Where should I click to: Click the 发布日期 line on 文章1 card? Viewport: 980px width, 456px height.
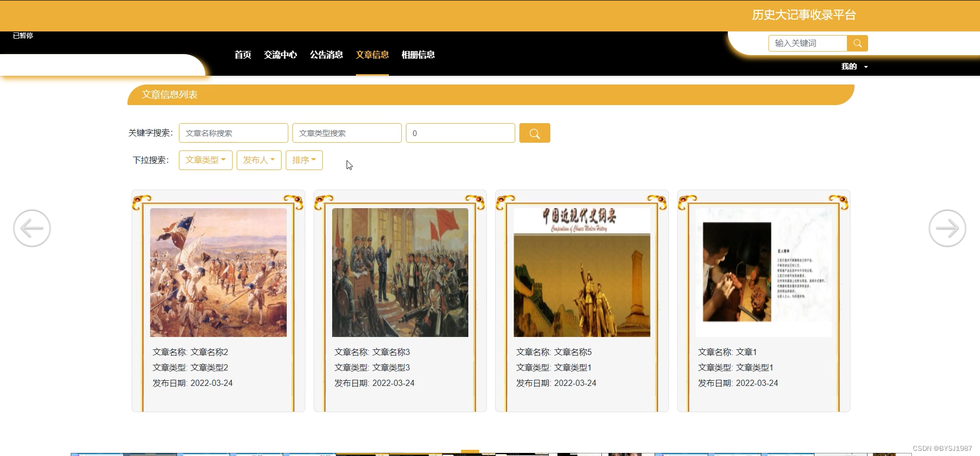tap(738, 383)
